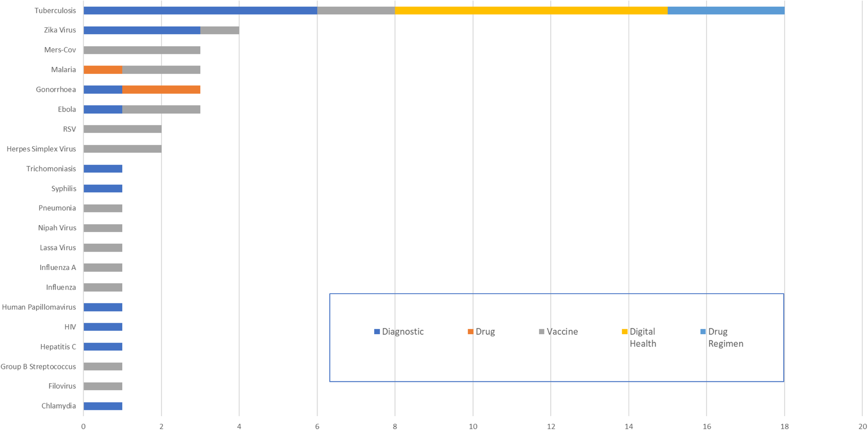Click the 'Digital Health' legend label
The height and width of the screenshot is (430, 868).
[x=643, y=338]
